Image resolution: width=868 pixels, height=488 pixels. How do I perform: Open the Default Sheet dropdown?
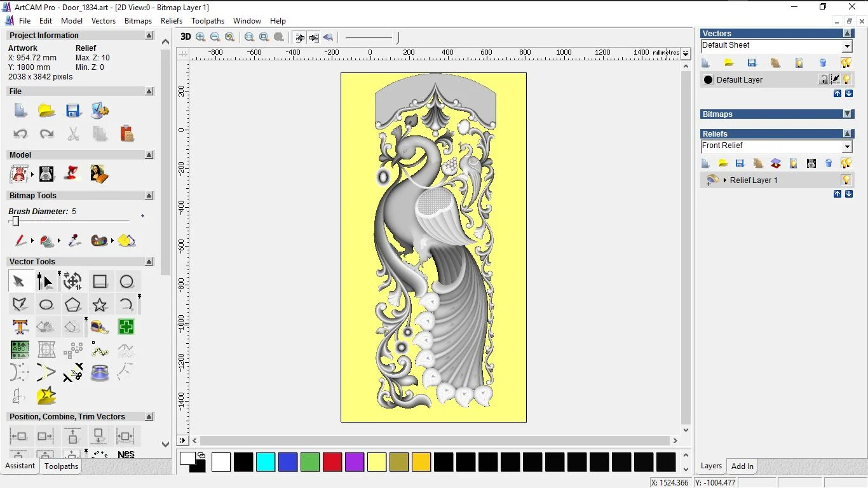[847, 46]
